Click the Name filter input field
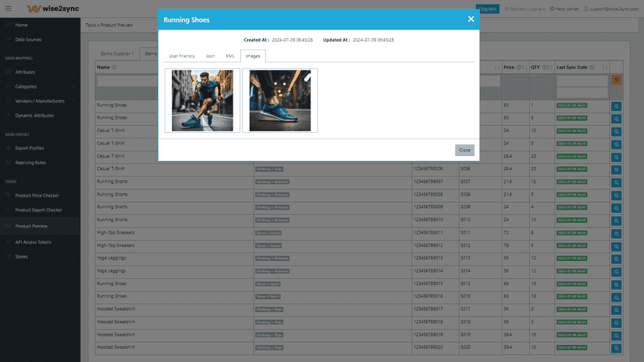644x362 pixels. pos(127,82)
